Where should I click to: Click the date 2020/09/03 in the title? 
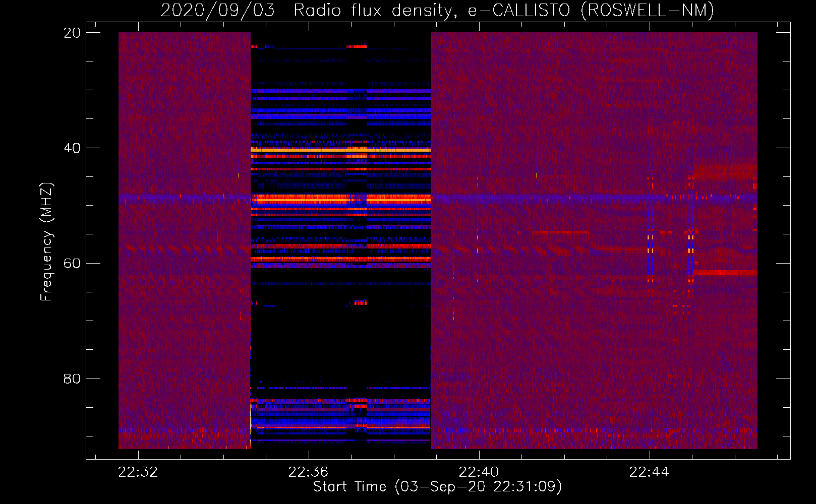217,10
